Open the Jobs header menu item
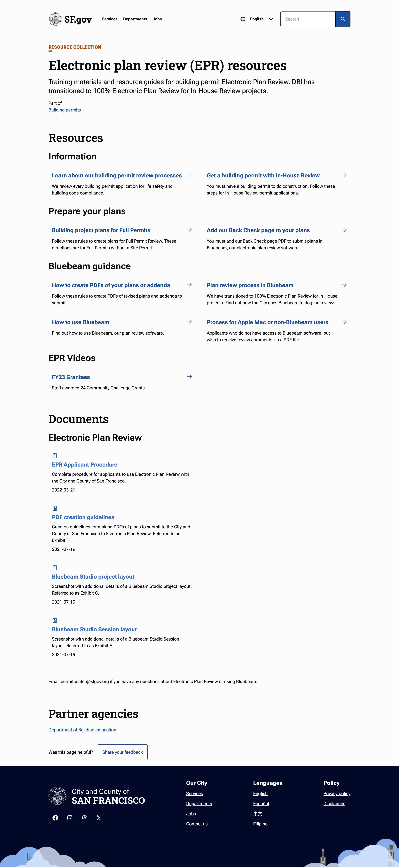This screenshot has width=399, height=868. pyautogui.click(x=157, y=19)
